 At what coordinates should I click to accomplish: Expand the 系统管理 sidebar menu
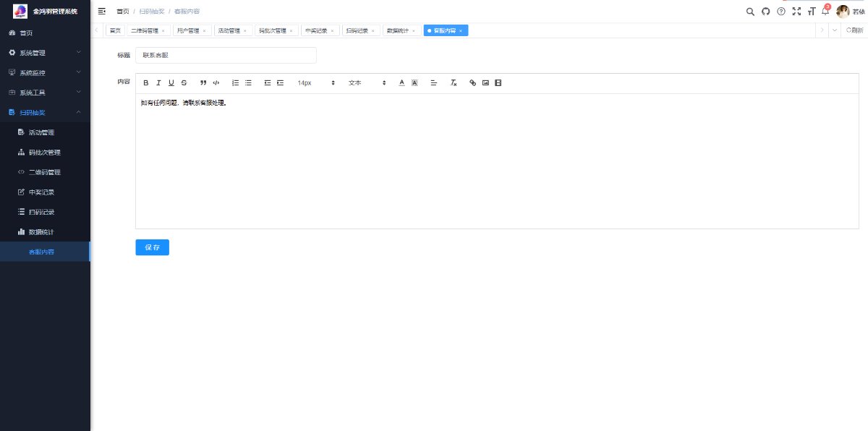tap(45, 53)
